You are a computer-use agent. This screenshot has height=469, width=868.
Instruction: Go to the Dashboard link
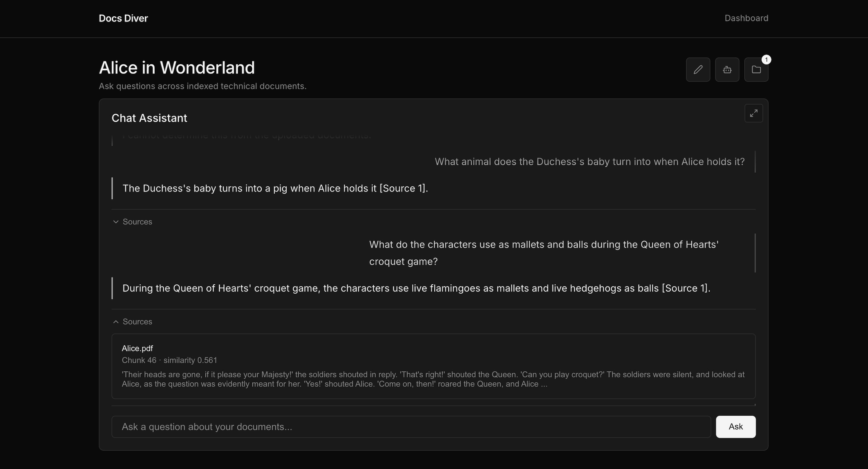(x=746, y=18)
